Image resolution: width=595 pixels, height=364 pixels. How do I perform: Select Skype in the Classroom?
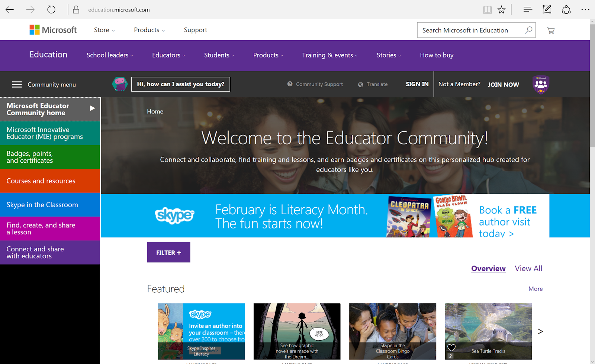coord(50,205)
